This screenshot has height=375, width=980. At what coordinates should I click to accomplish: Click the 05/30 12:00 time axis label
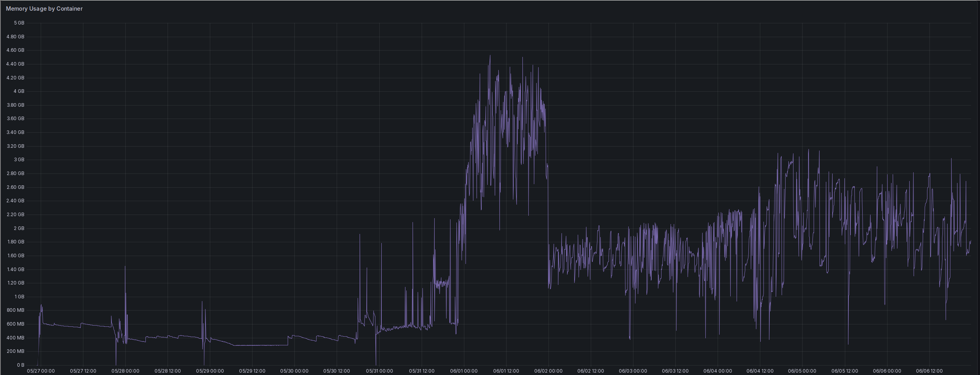pyautogui.click(x=337, y=371)
